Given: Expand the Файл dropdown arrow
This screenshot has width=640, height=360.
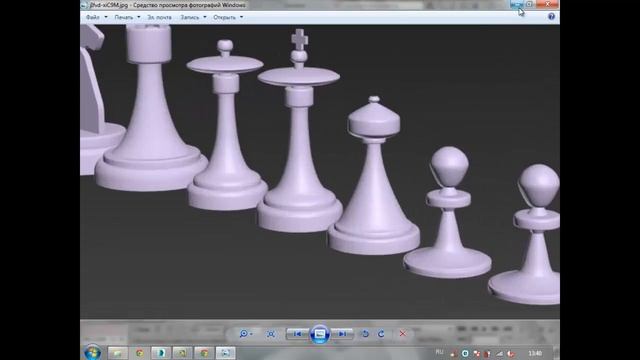Looking at the screenshot, I should [x=106, y=17].
